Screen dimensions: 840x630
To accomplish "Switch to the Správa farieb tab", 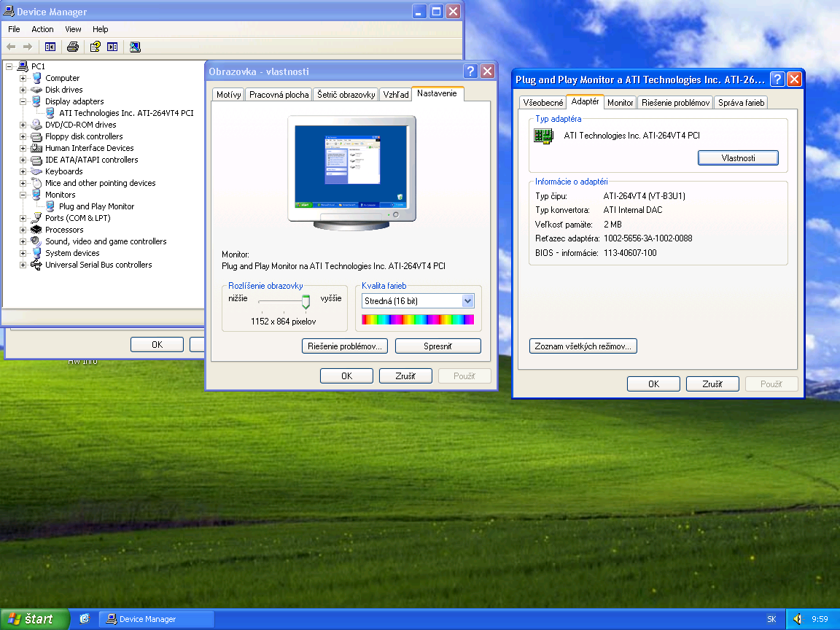I will point(741,102).
